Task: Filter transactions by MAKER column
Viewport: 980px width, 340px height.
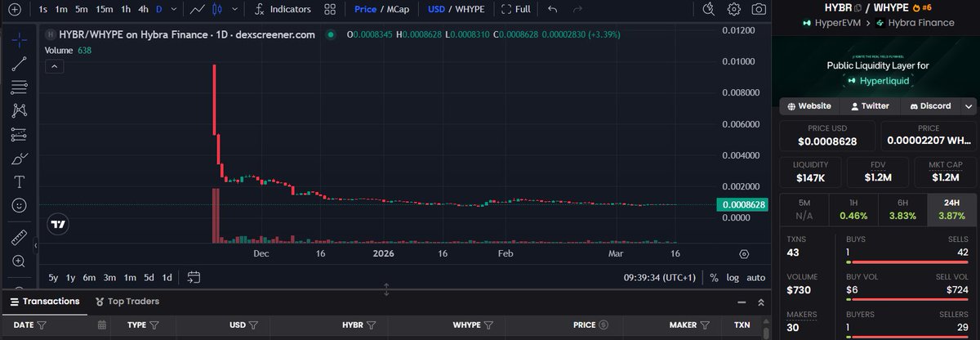Action: coord(704,325)
